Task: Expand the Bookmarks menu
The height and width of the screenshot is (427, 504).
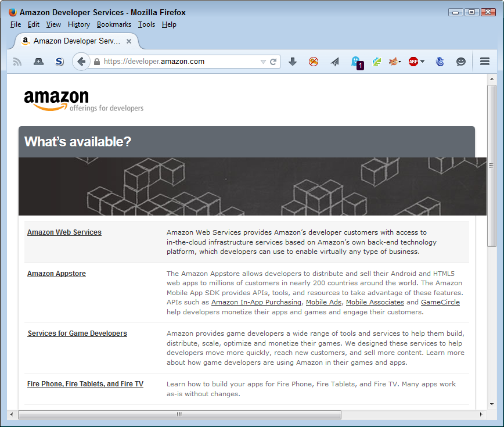Action: coord(114,24)
